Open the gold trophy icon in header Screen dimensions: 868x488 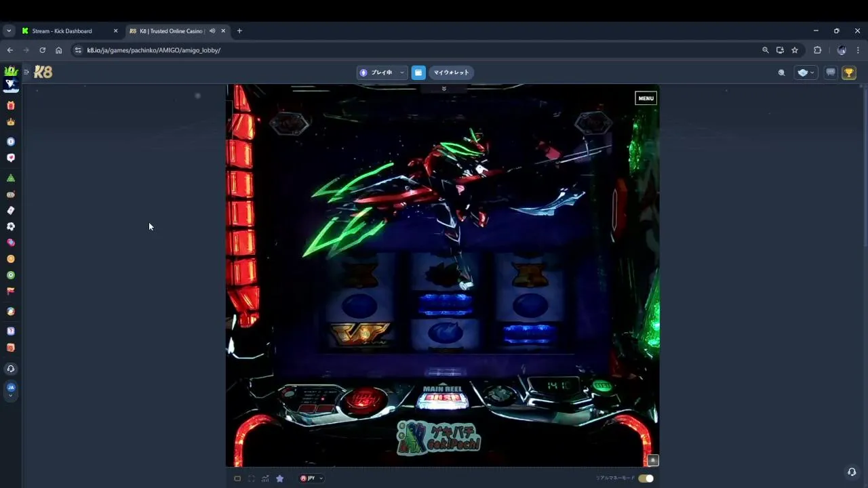pyautogui.click(x=849, y=73)
